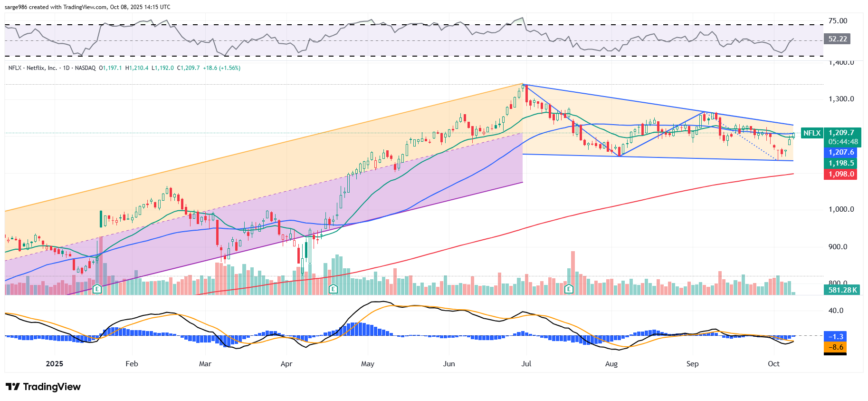Click the earnings E marker in mid-April
Image resolution: width=868 pixels, height=401 pixels.
pos(333,289)
